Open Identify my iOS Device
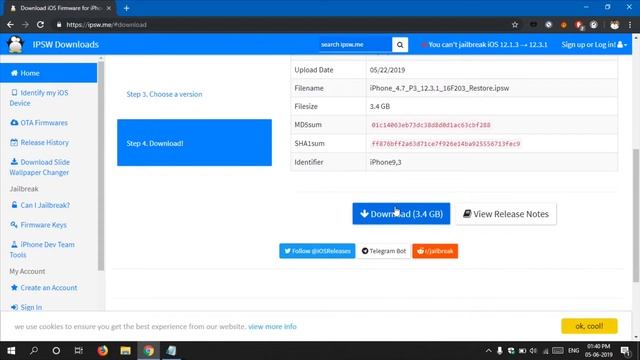 (39, 98)
